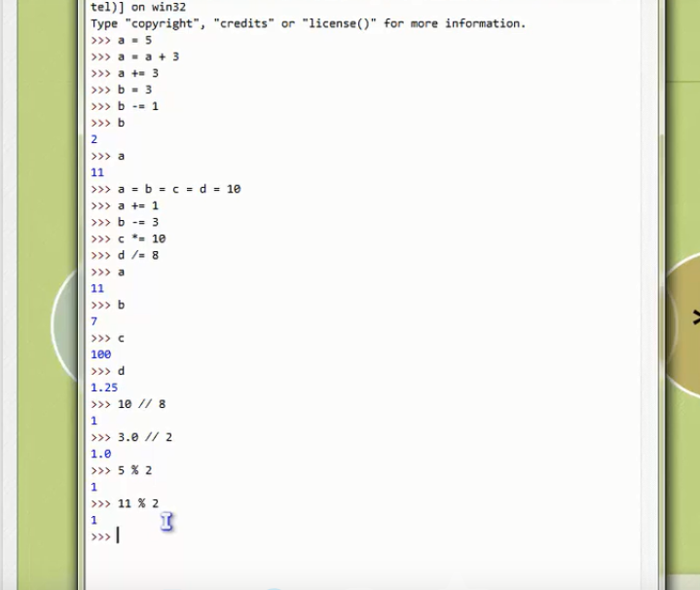The height and width of the screenshot is (590, 700).
Task: Click the result "1" under "5 % 2"
Action: coord(94,487)
